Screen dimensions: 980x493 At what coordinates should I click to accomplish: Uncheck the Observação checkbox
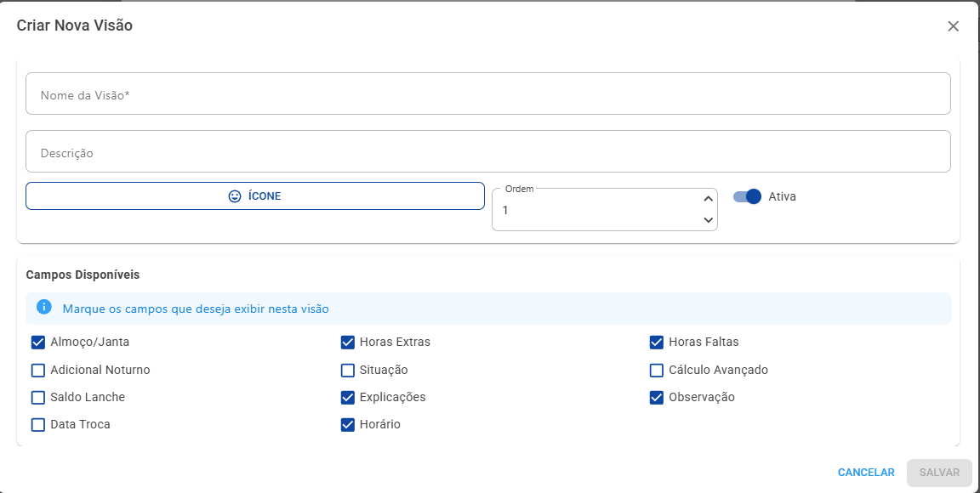pyautogui.click(x=656, y=398)
